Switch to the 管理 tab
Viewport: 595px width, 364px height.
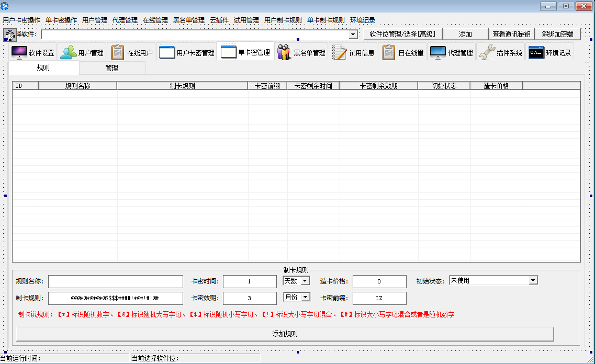(111, 68)
